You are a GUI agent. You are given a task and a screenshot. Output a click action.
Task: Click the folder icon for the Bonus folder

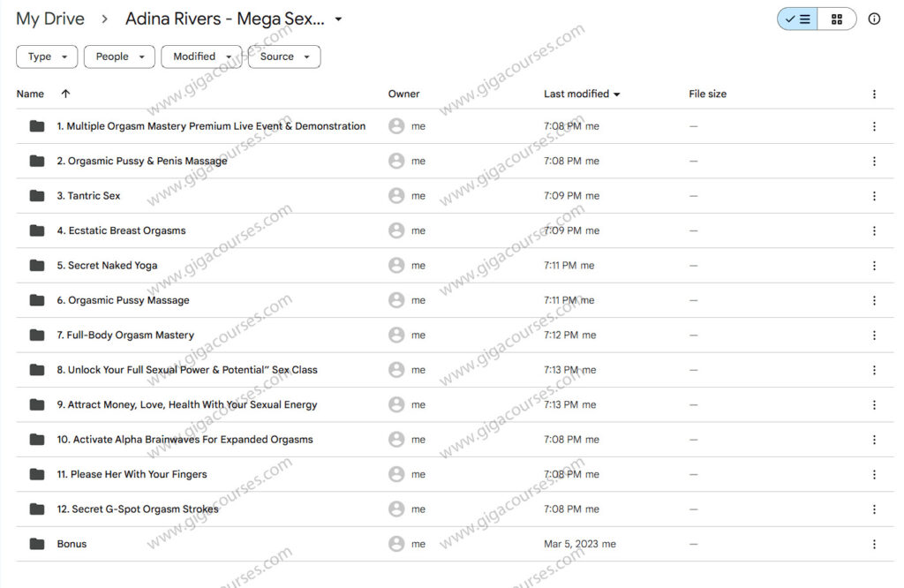(36, 544)
